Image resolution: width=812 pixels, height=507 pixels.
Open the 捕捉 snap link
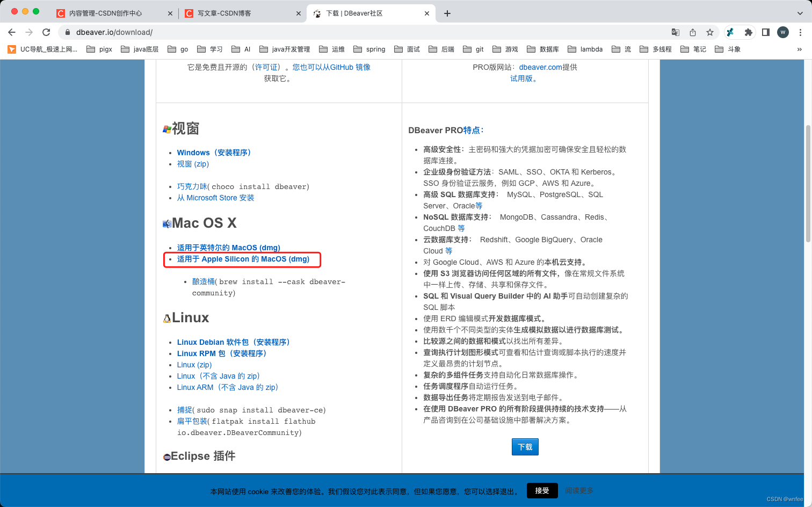[185, 410]
